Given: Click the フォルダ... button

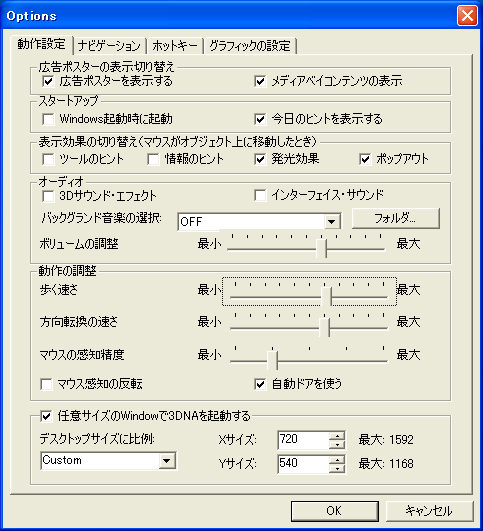Looking at the screenshot, I should tap(396, 218).
